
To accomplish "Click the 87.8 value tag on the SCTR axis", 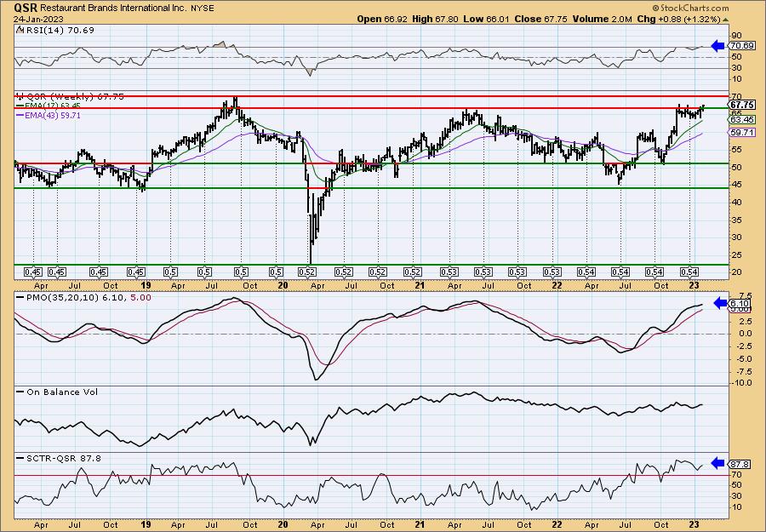I will [740, 464].
